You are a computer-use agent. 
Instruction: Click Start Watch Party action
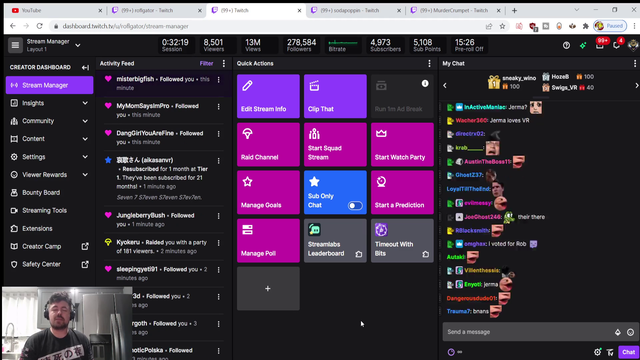402,144
